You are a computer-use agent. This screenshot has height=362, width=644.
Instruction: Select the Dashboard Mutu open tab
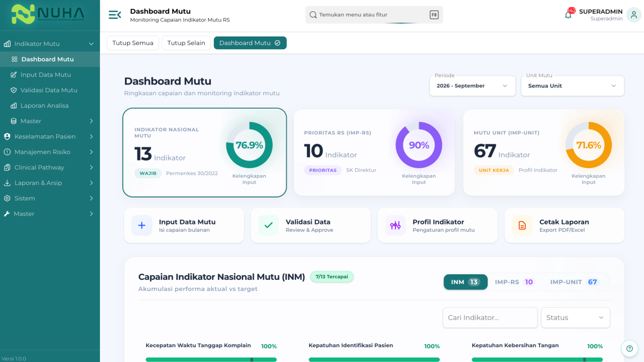pos(250,43)
